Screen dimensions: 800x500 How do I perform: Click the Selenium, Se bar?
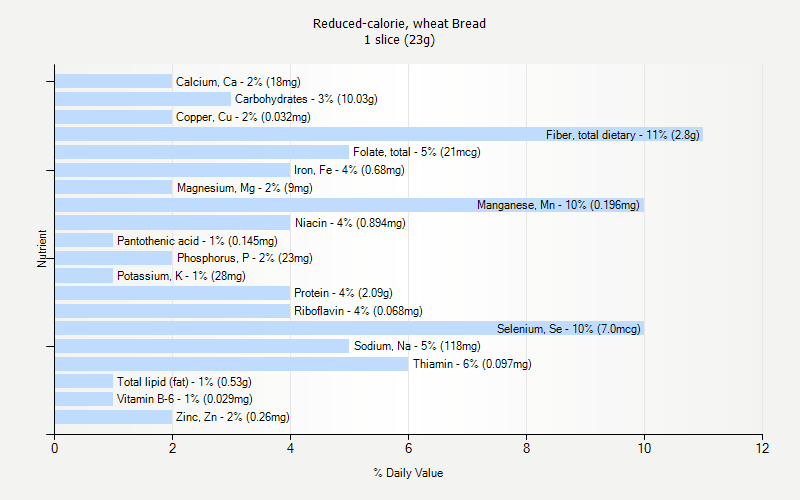pyautogui.click(x=270, y=328)
